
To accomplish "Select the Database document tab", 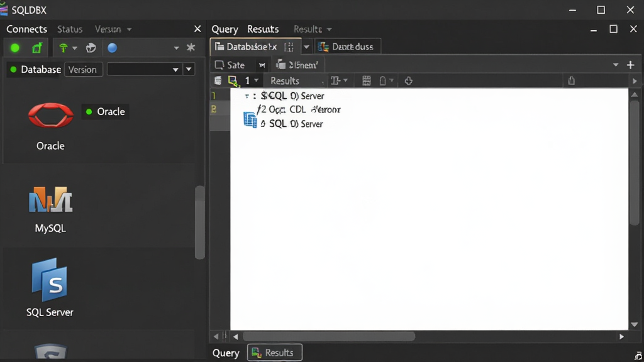I will coord(255,47).
